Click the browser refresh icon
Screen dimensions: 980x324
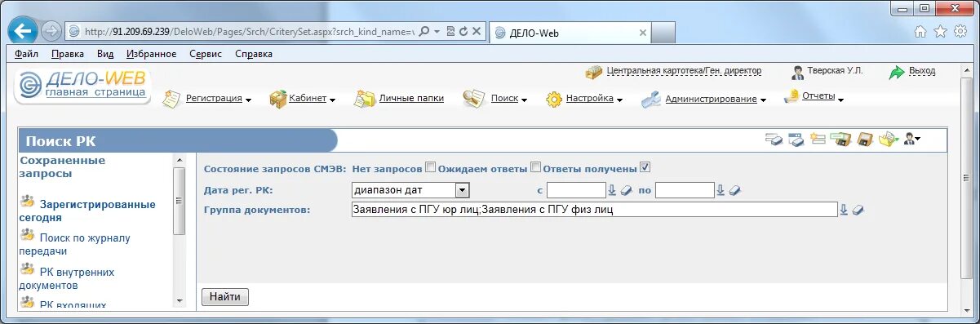pos(463,32)
